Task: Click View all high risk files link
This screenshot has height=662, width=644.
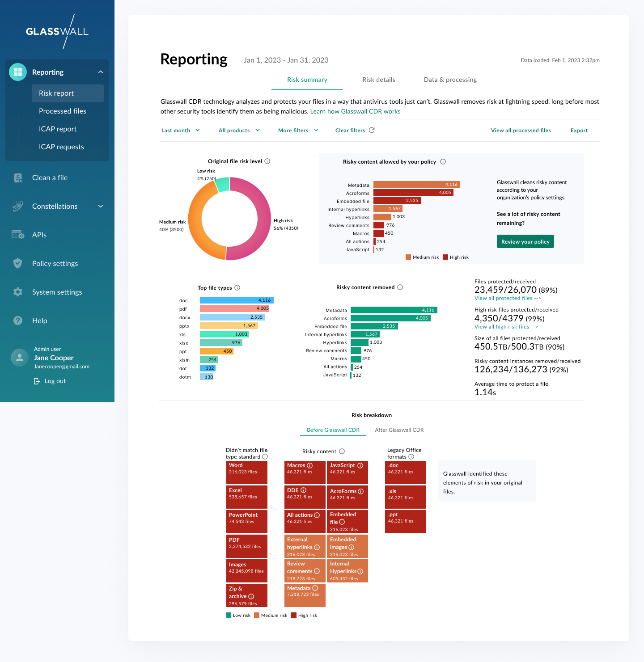Action: click(x=506, y=327)
